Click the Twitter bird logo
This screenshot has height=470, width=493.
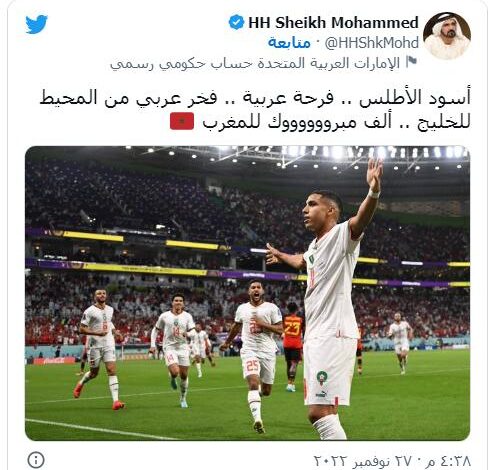(x=36, y=24)
